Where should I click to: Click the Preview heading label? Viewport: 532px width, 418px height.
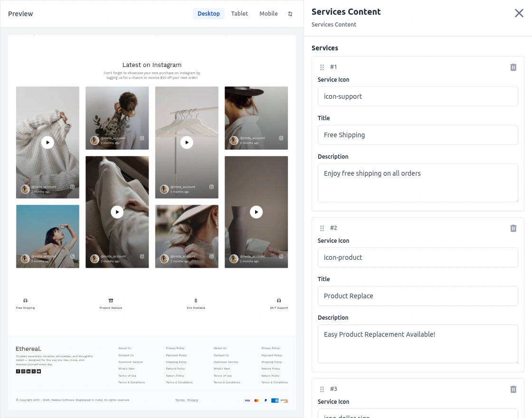pyautogui.click(x=20, y=14)
